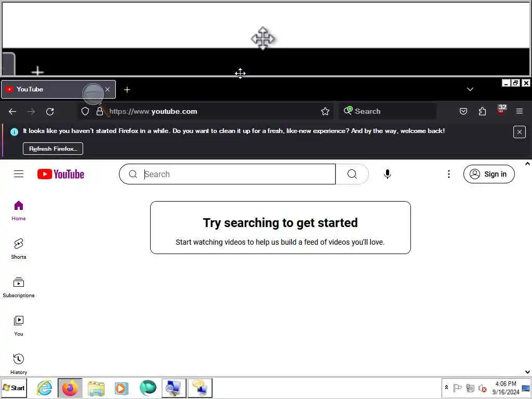The image size is (532, 399).
Task: Click the browser forward arrow
Action: point(31,112)
